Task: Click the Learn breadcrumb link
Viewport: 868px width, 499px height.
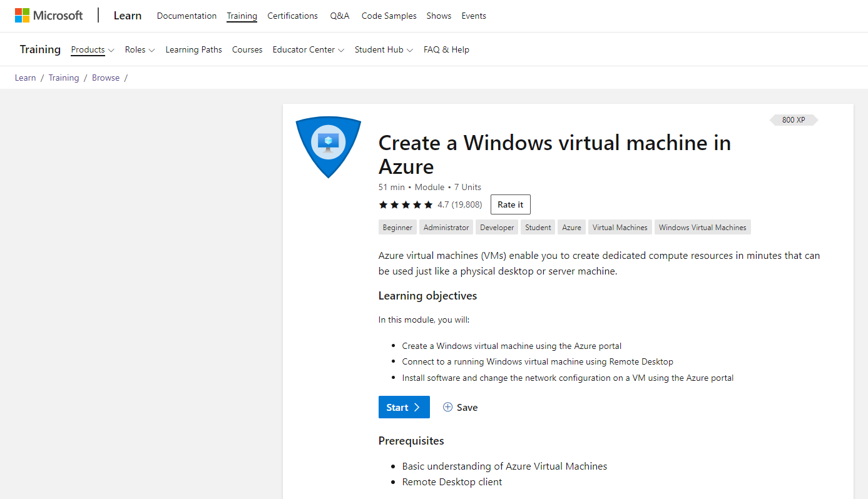Action: [26, 78]
